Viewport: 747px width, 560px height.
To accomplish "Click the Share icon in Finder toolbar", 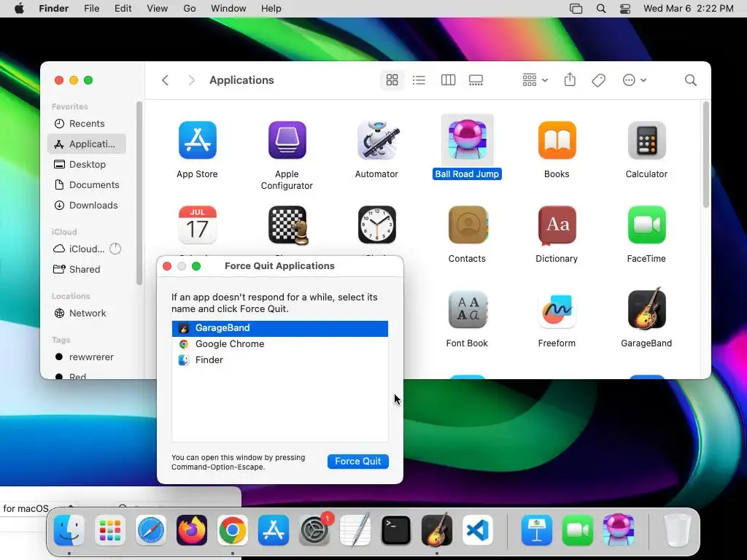I will [570, 79].
